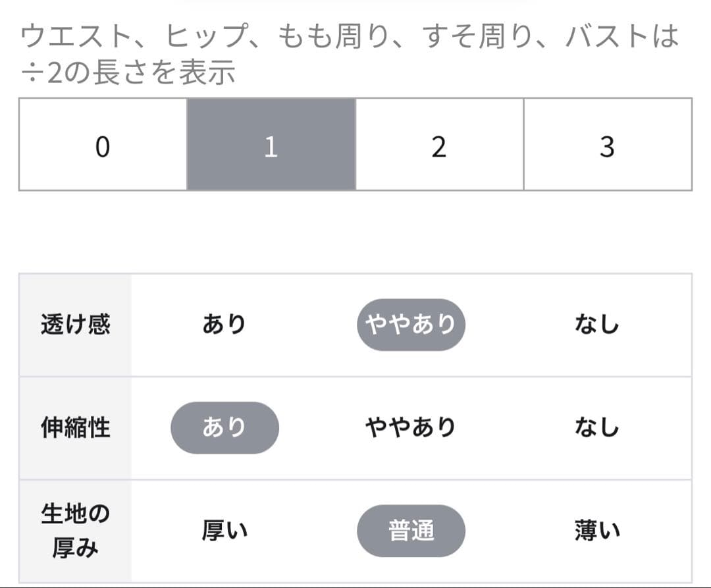
Task: Select ややあり pill in 透け感 row
Action: coord(411,325)
